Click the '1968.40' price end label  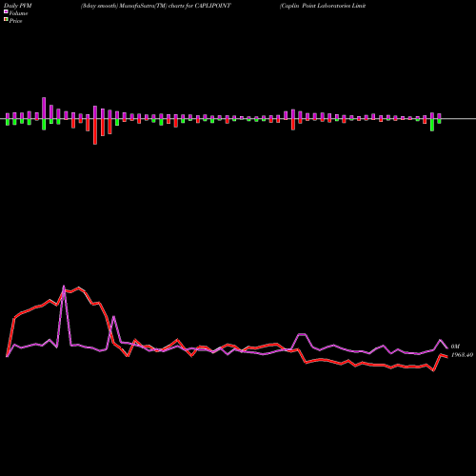pos(462,354)
